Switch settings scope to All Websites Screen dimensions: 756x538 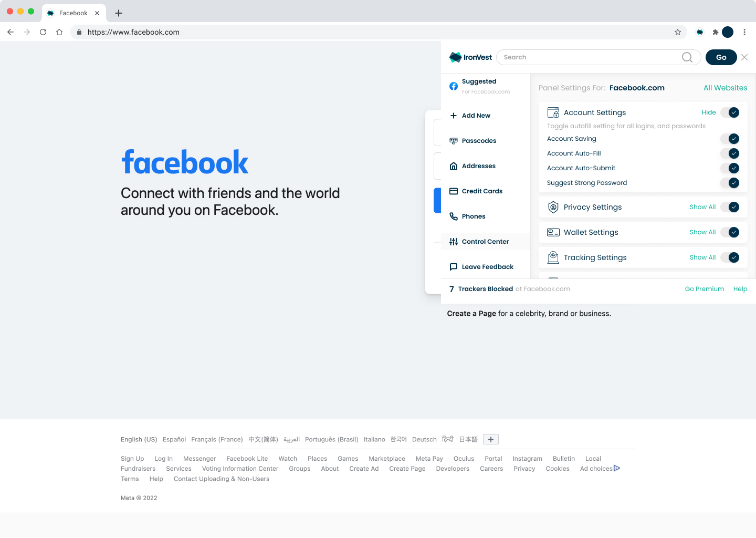[725, 88]
